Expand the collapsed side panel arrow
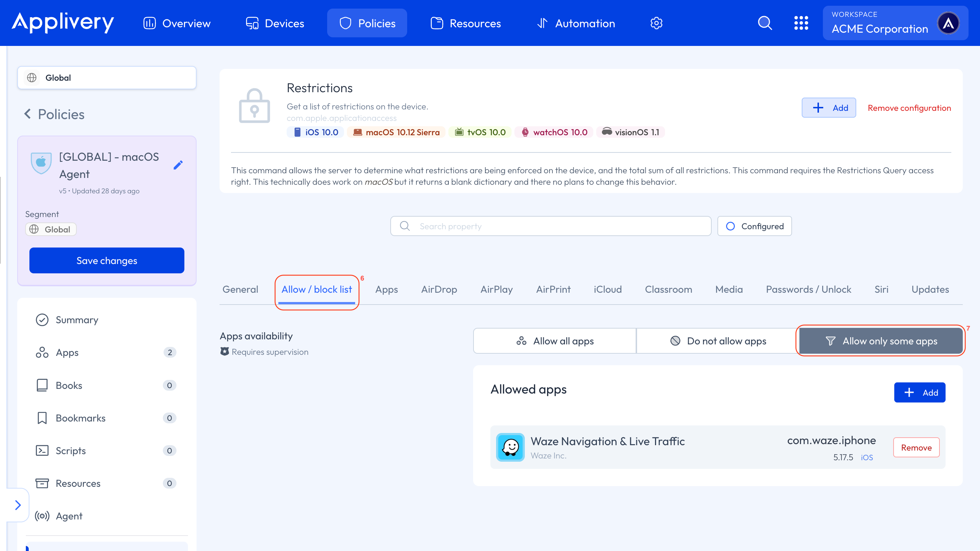 [18, 505]
